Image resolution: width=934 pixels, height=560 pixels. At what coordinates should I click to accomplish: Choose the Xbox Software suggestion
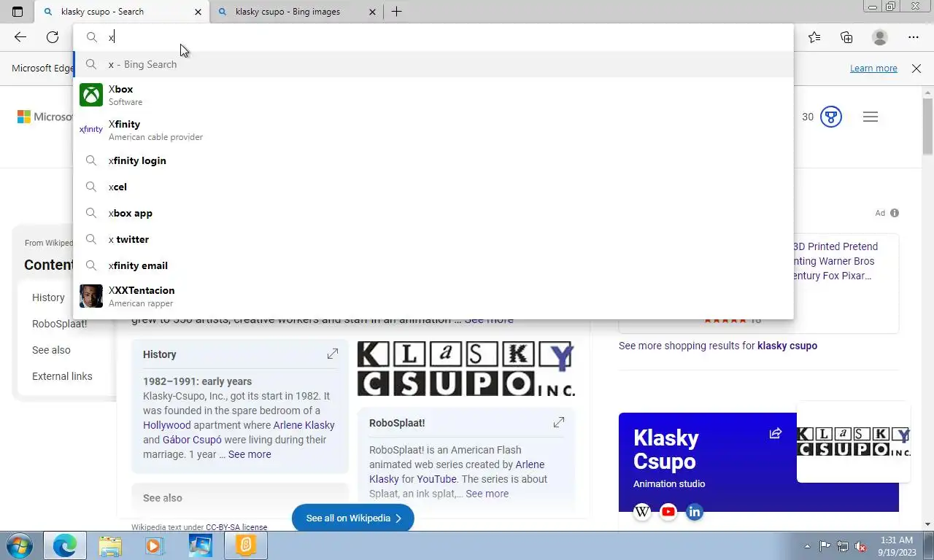coord(433,95)
